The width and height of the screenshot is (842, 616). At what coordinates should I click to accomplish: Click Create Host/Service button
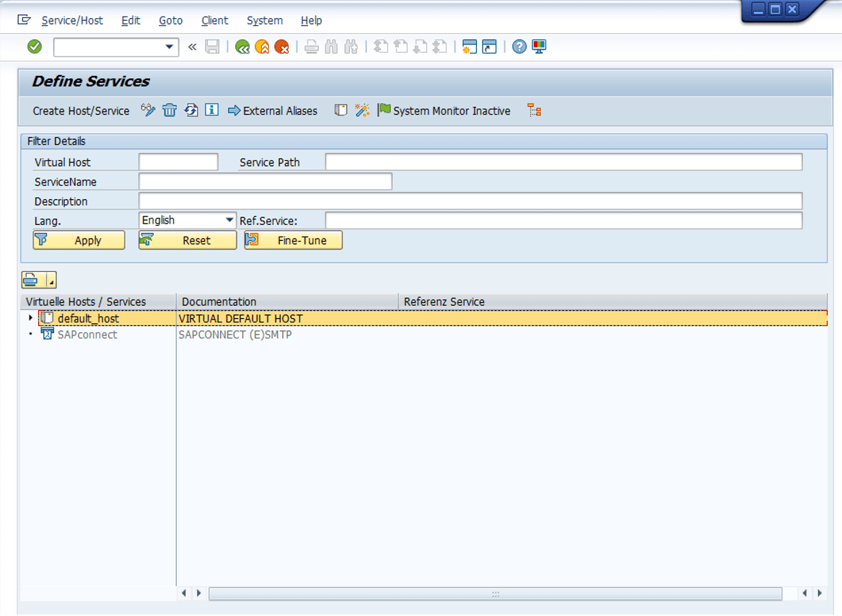(81, 110)
